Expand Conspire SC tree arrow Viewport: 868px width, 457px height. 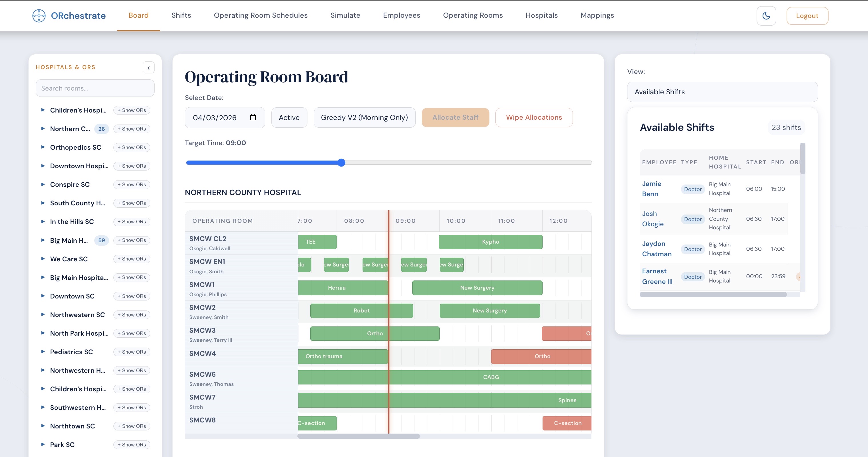pos(43,184)
